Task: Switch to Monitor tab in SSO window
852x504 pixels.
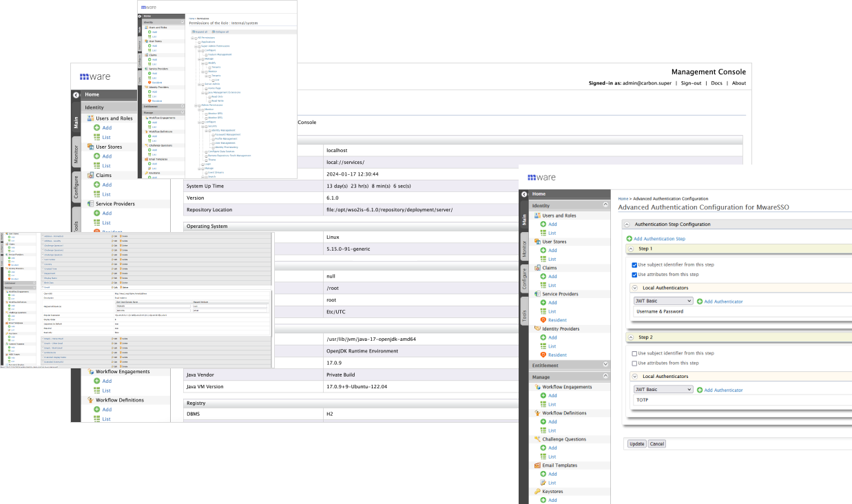Action: click(524, 248)
